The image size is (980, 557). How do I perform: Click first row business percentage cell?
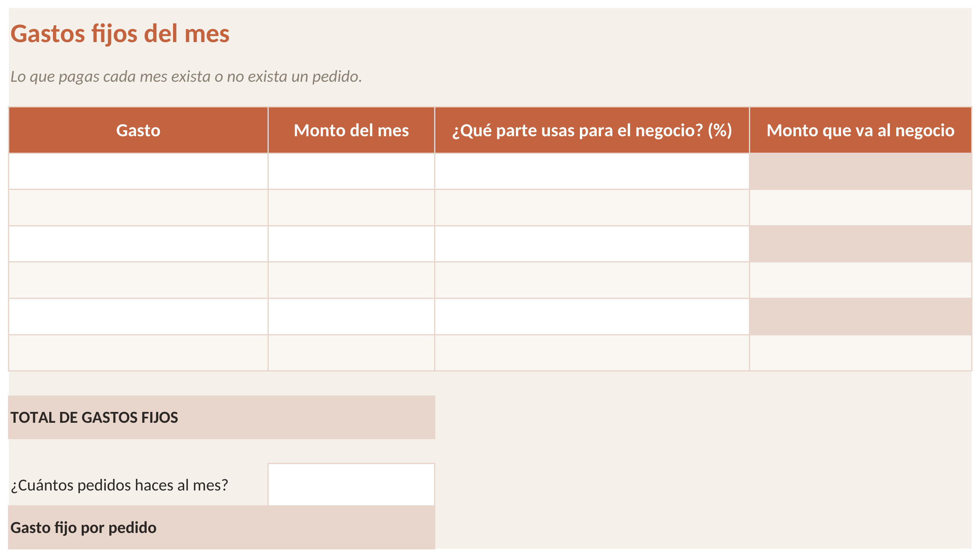(592, 172)
